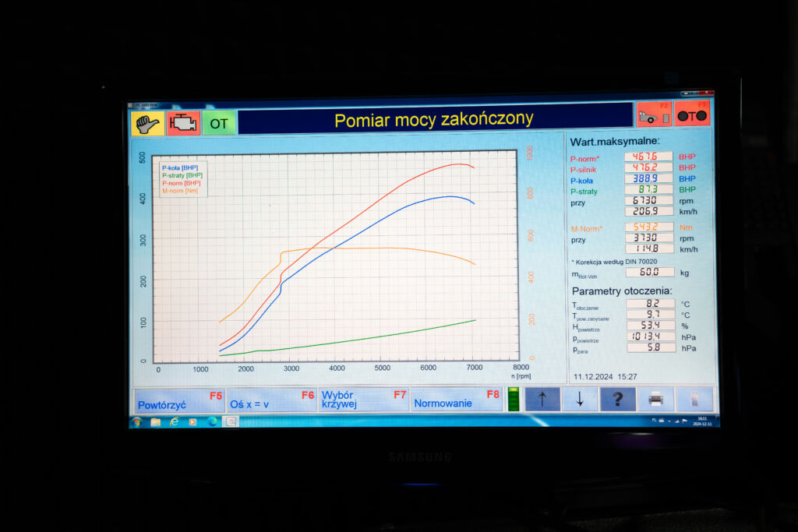
Task: Click the exit door icon button
Action: coord(694,399)
